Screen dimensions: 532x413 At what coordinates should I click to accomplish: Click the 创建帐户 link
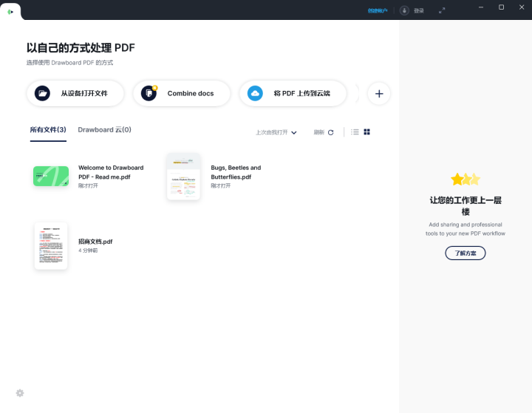click(x=378, y=11)
